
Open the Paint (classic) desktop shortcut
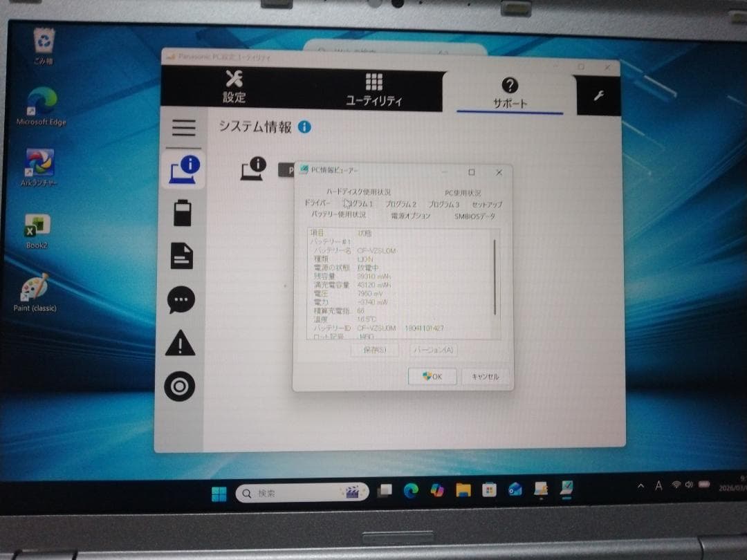(35, 293)
